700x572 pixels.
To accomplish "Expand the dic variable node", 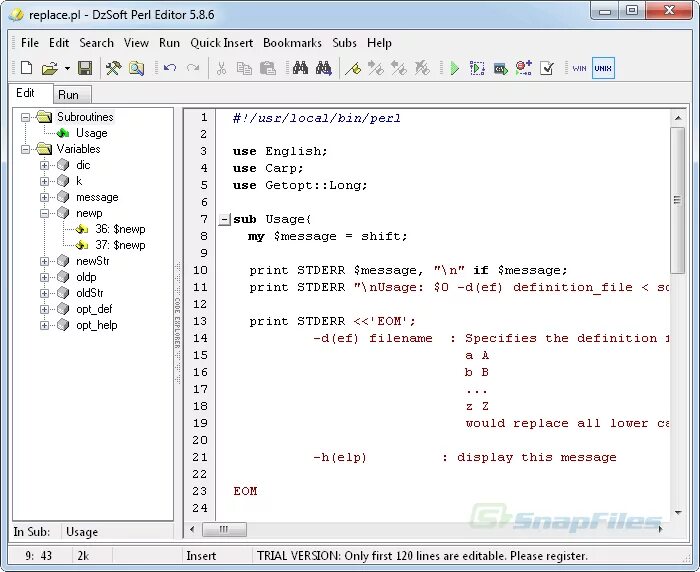I will click(44, 165).
